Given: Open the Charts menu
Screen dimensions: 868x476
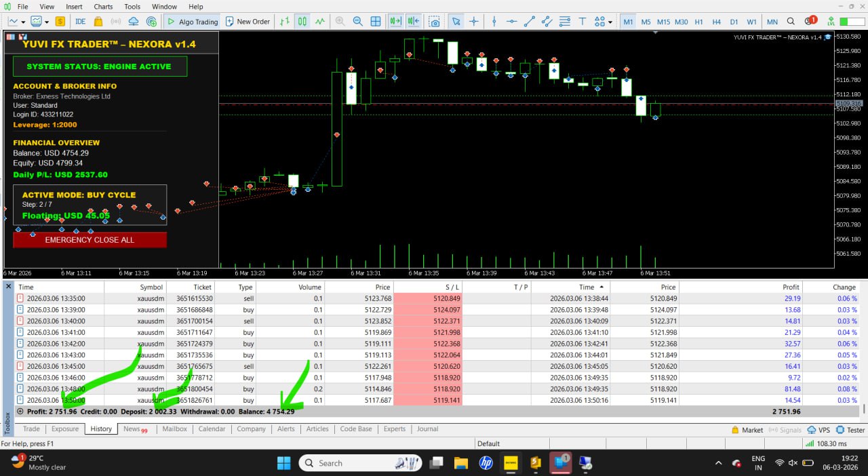Looking at the screenshot, I should 103,7.
